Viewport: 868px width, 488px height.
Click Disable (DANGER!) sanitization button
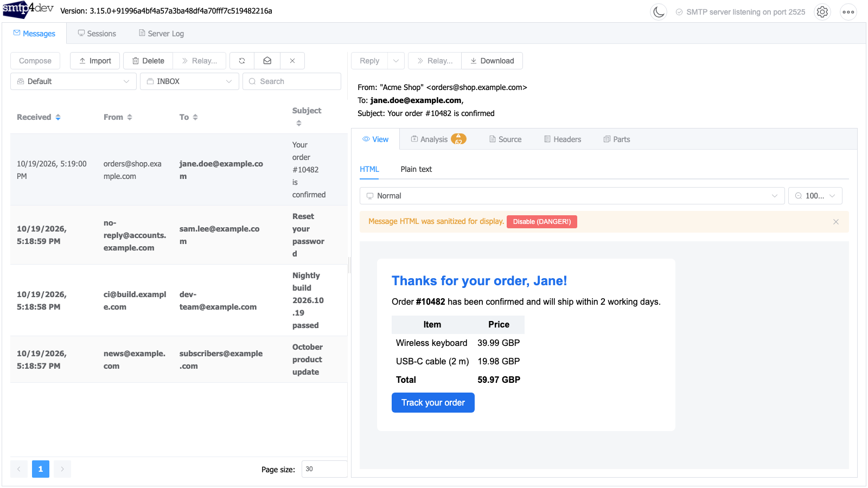[542, 222]
